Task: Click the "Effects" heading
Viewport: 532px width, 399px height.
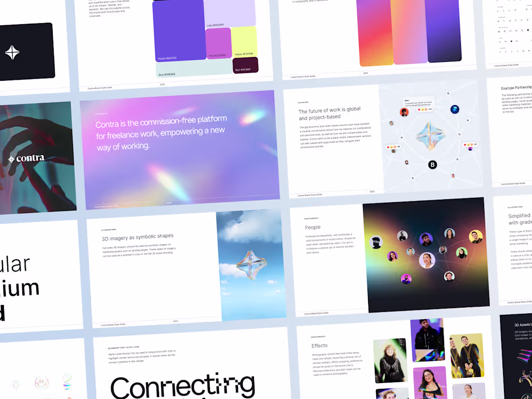Action: 319,346
